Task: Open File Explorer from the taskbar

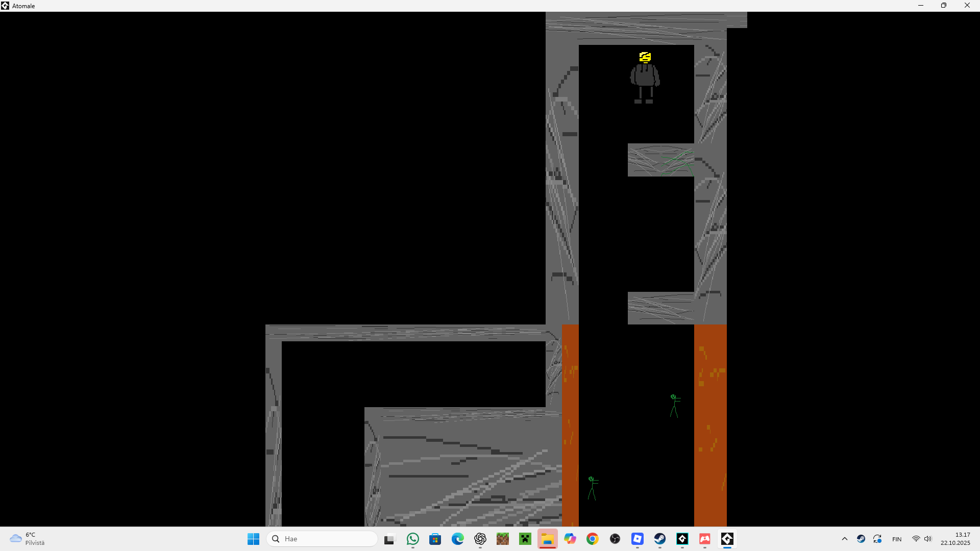Action: click(547, 539)
